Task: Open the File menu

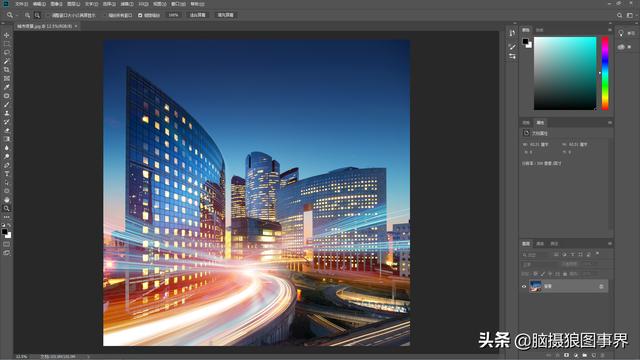Action: coord(22,4)
